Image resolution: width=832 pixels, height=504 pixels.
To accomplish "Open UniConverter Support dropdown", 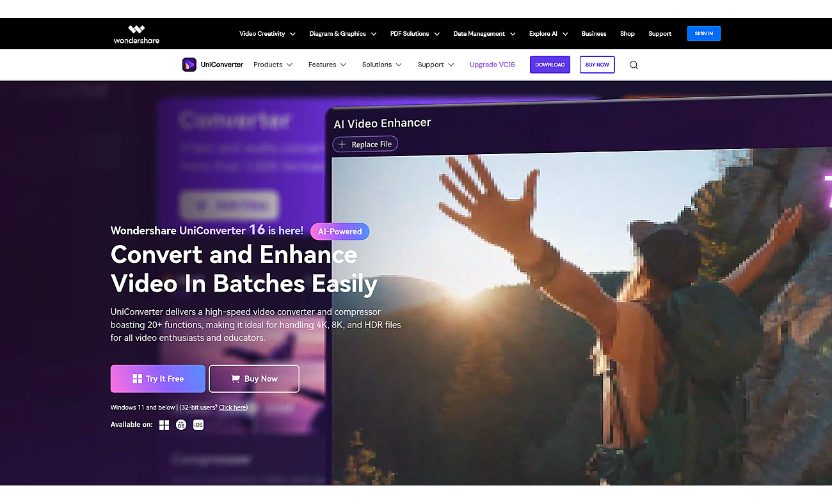I will point(436,65).
